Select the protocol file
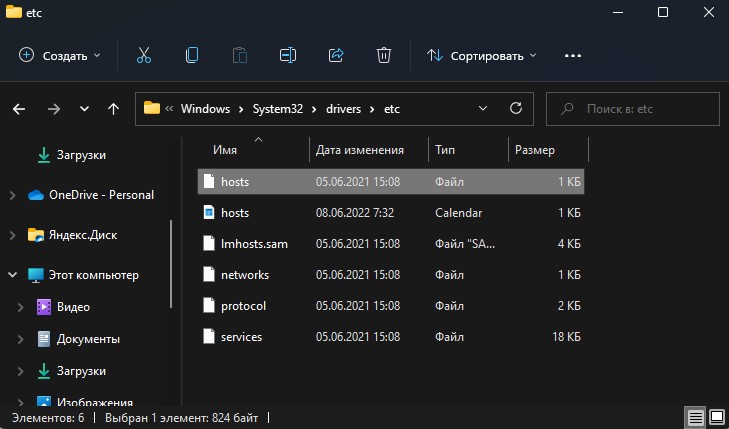The width and height of the screenshot is (729, 429). click(391, 306)
